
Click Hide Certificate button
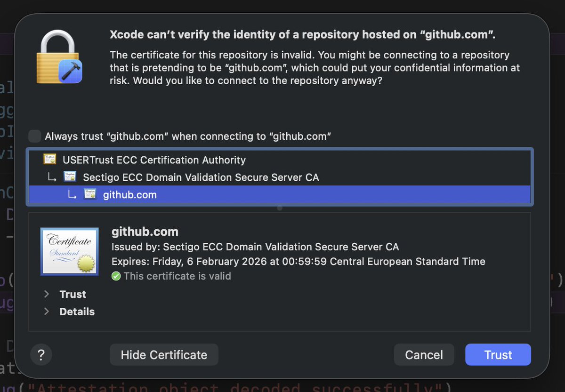[x=164, y=354]
